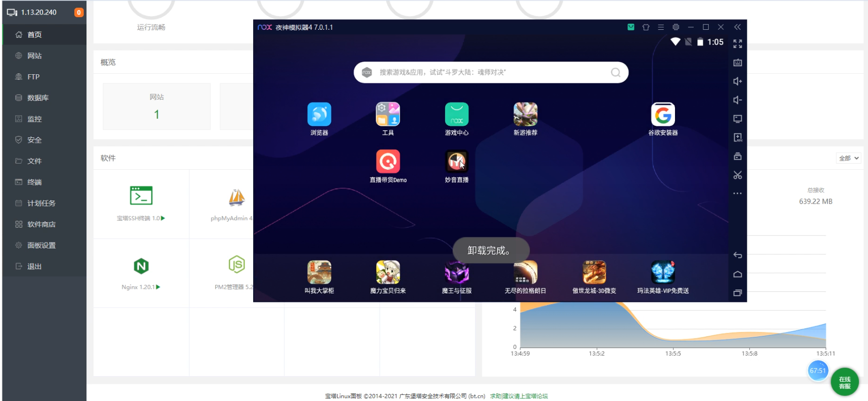Open the 直播带货Demo app
This screenshot has width=868, height=401.
pos(388,162)
